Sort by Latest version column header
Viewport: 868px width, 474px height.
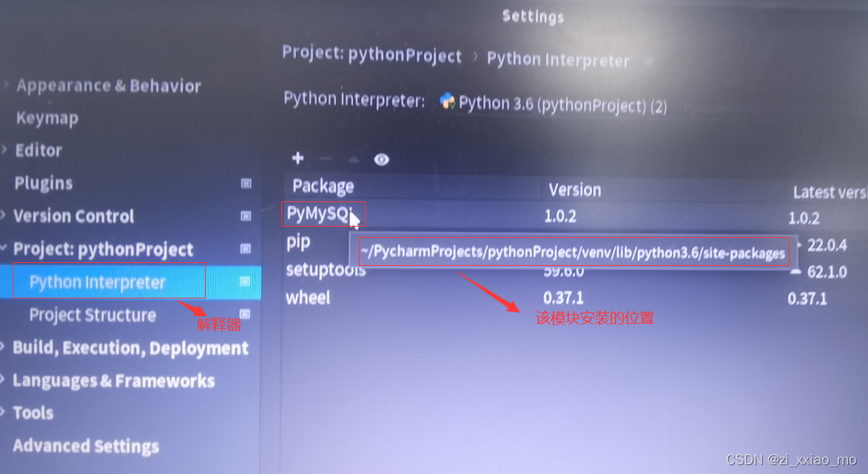pos(829,192)
